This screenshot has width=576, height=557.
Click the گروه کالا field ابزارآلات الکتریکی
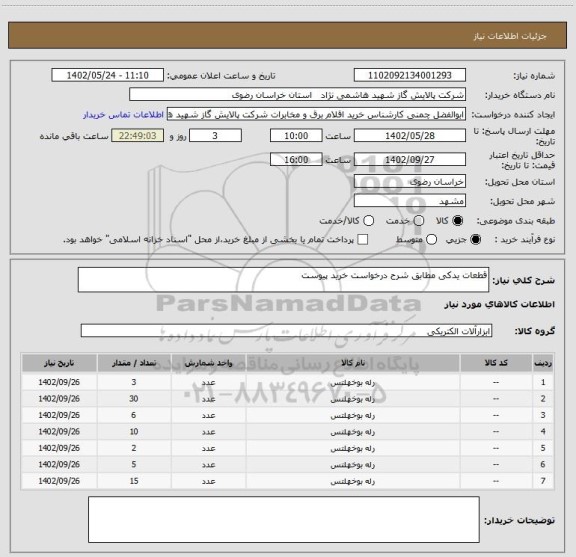pos(286,331)
